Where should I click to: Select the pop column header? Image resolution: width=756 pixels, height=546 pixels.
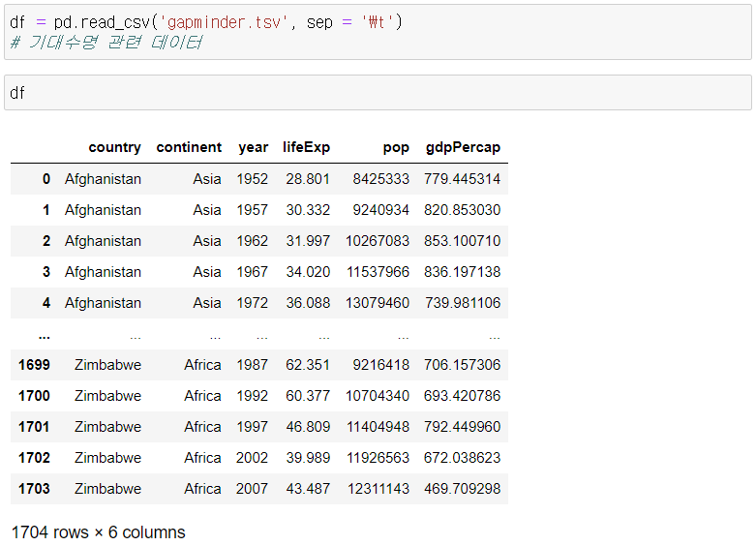[x=396, y=147]
